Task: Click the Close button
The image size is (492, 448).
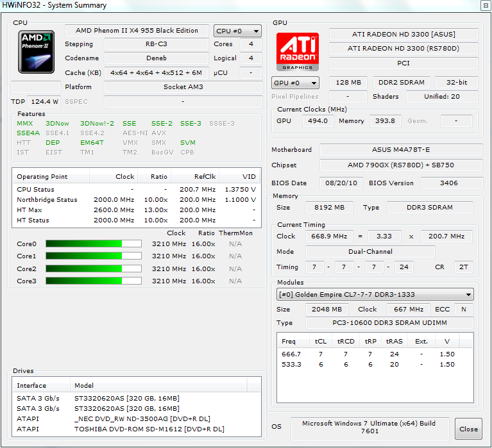Action: click(468, 429)
